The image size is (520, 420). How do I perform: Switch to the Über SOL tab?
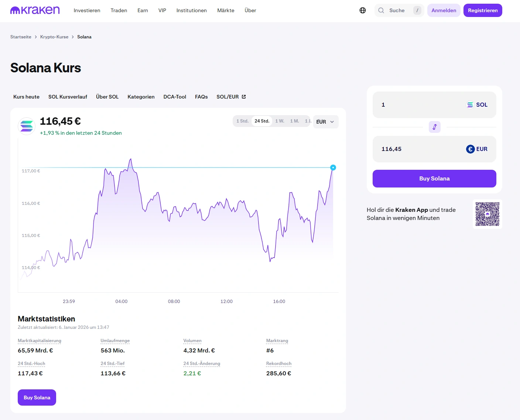[x=107, y=97]
